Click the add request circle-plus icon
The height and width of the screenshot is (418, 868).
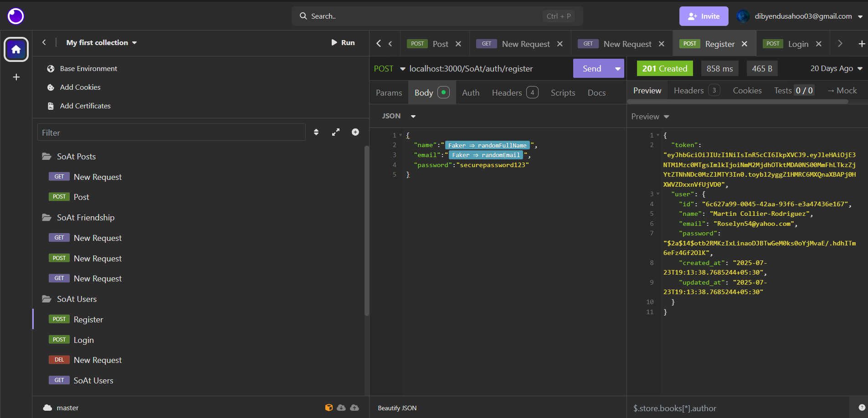point(355,133)
